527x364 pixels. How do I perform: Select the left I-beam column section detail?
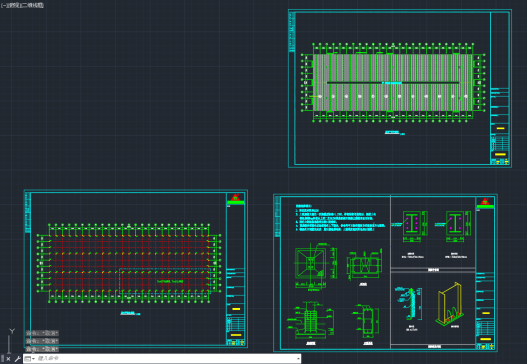tap(412, 223)
